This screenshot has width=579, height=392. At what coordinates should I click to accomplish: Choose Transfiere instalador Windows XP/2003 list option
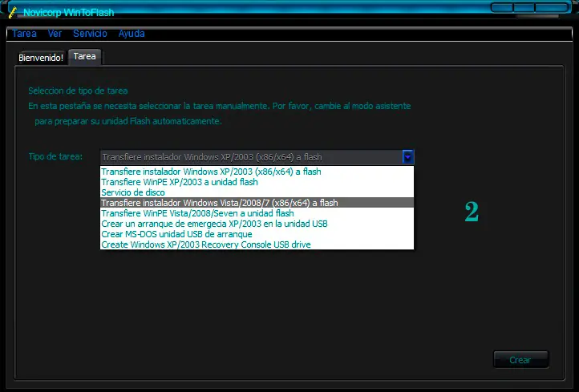click(x=257, y=172)
